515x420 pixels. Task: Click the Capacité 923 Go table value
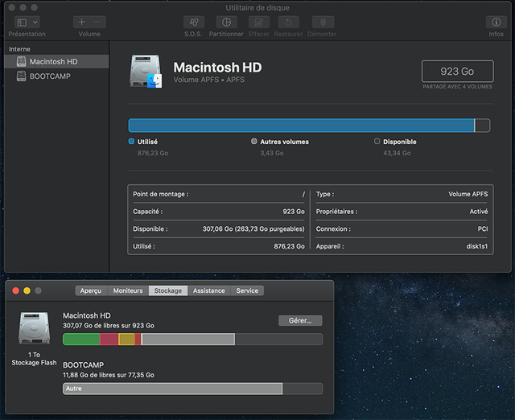pos(294,212)
